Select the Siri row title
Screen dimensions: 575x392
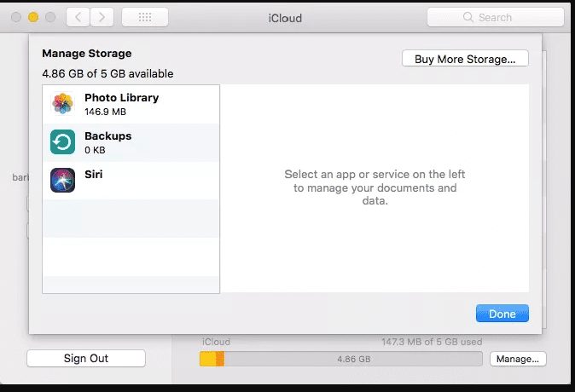[94, 174]
